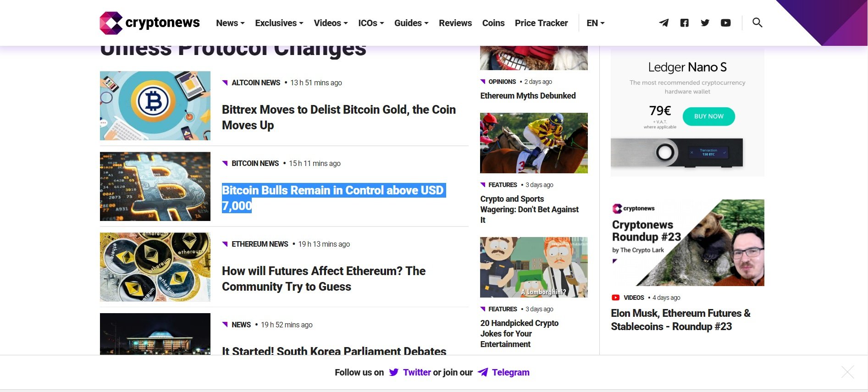This screenshot has width=868, height=392.
Task: Click the Twitter link in the banner
Action: coord(417,372)
